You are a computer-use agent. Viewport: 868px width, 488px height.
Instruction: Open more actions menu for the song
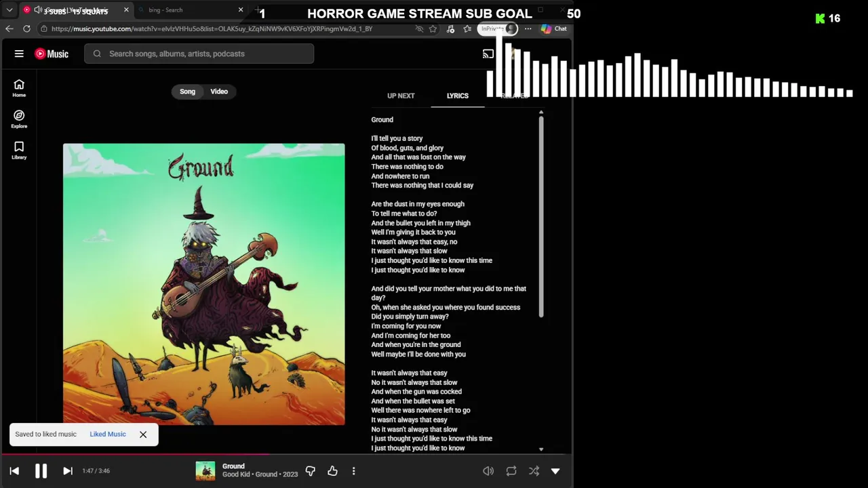(x=353, y=470)
